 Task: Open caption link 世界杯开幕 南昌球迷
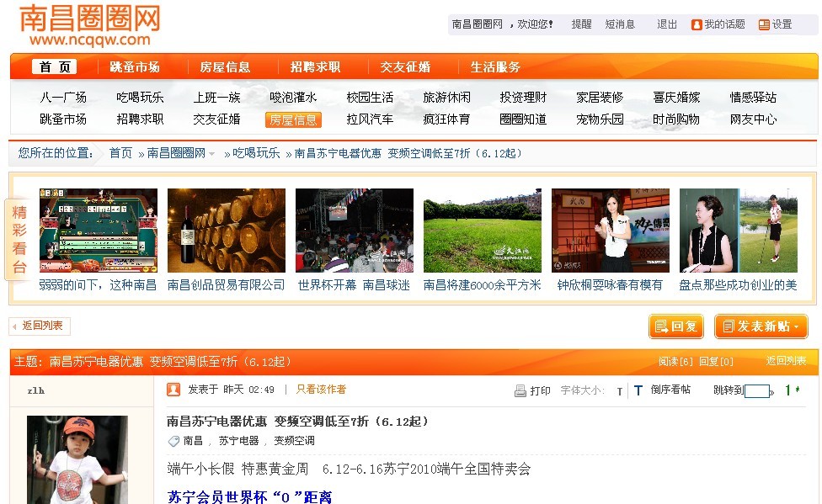tap(354, 285)
